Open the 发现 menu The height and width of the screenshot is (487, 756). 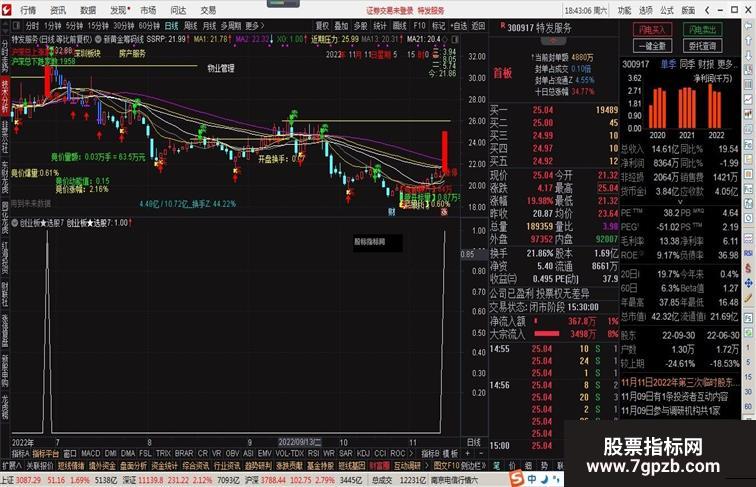point(119,10)
